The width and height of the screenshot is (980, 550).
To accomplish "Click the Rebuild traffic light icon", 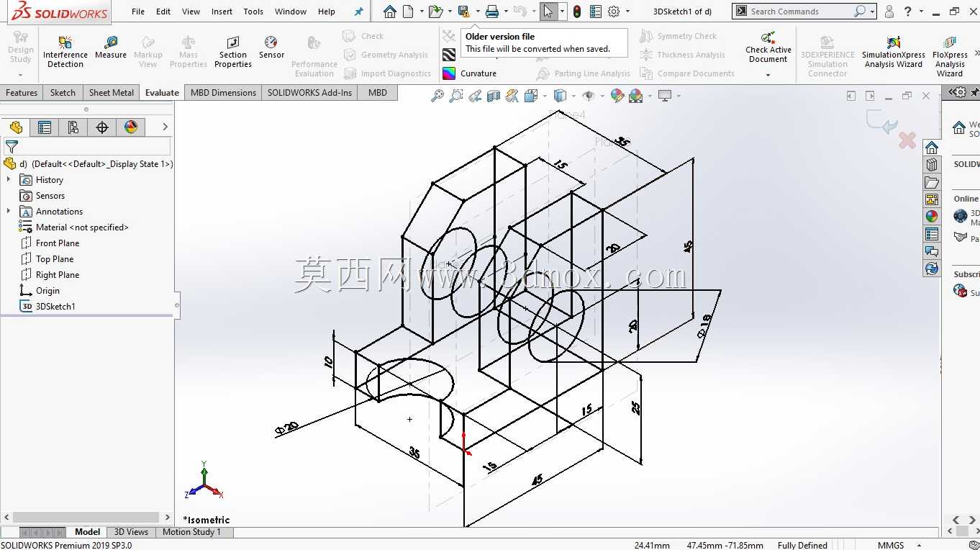I will [577, 12].
